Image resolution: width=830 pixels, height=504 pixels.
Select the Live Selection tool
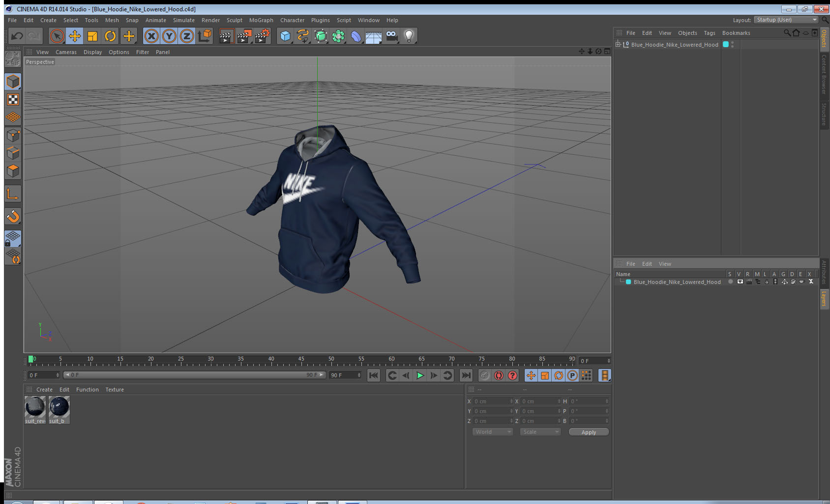(57, 36)
